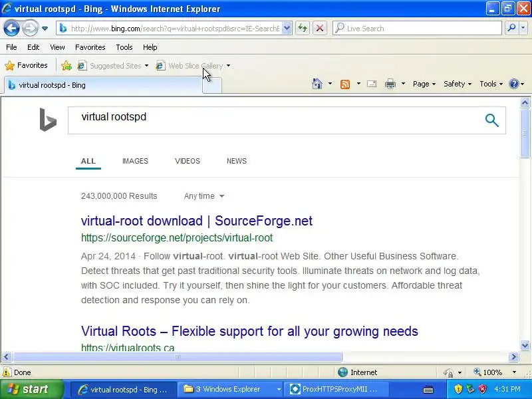Open Suggested Sites link
Image resolution: width=532 pixels, height=399 pixels.
pos(110,65)
